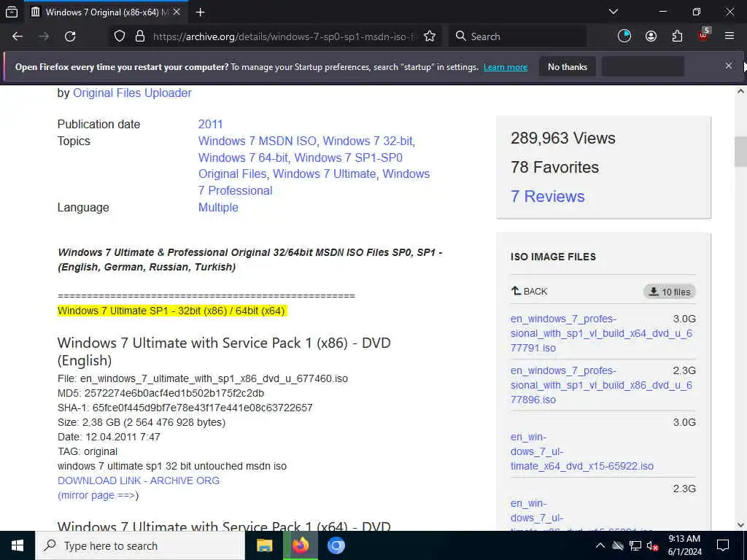The width and height of the screenshot is (747, 560).
Task: Open the mirror page link
Action: (x=98, y=495)
